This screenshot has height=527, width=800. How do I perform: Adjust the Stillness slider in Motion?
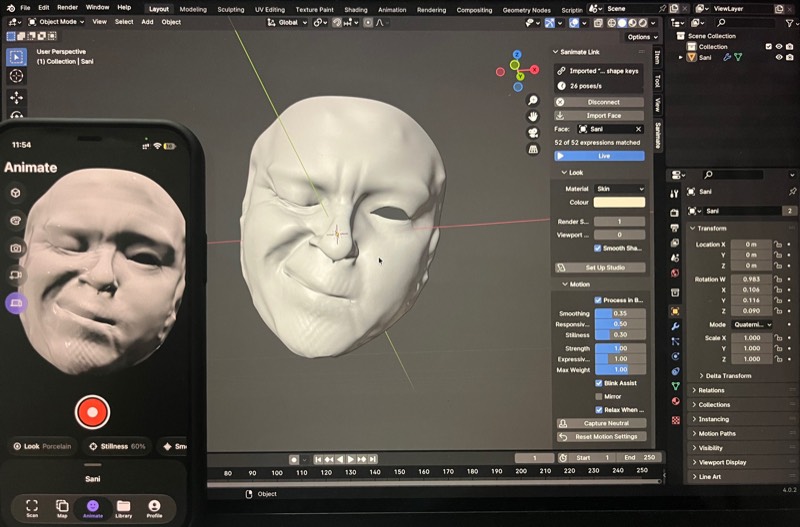[620, 335]
